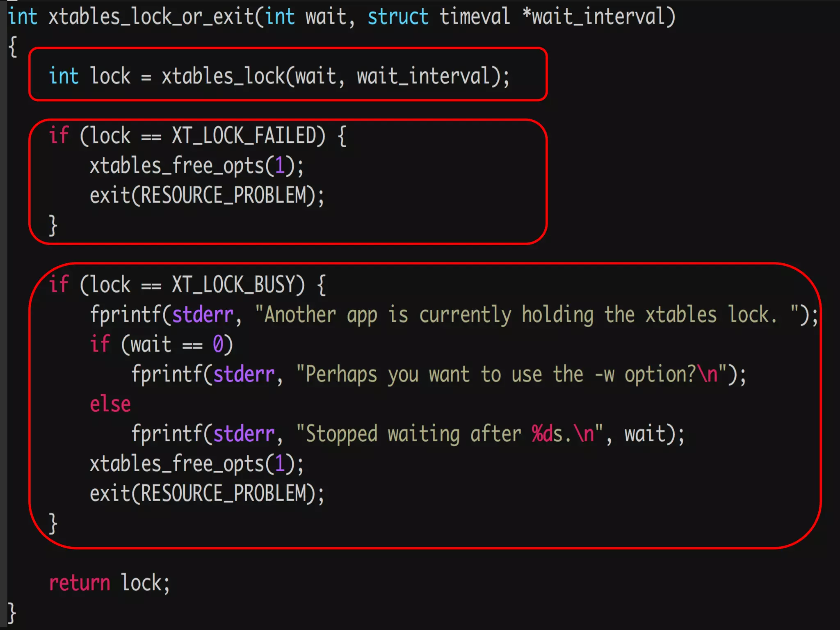Image resolution: width=840 pixels, height=630 pixels.
Task: Click the 'int lock' variable declaration
Action: coord(89,77)
